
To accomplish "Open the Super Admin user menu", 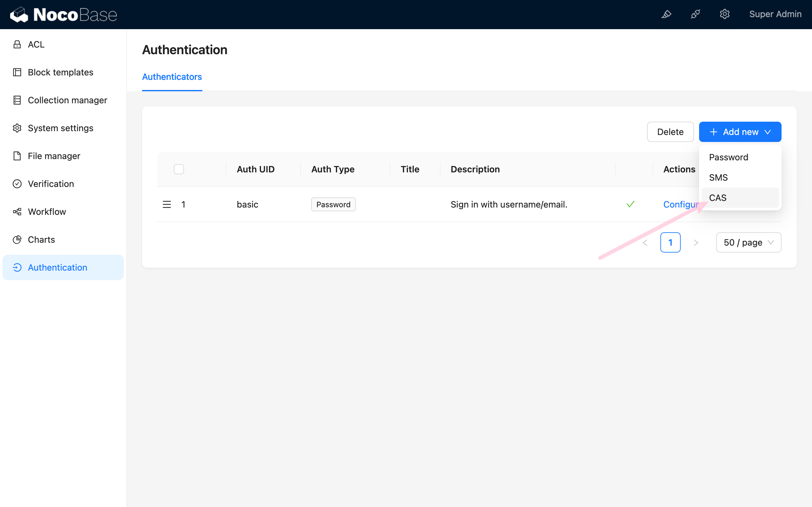I will tap(775, 14).
